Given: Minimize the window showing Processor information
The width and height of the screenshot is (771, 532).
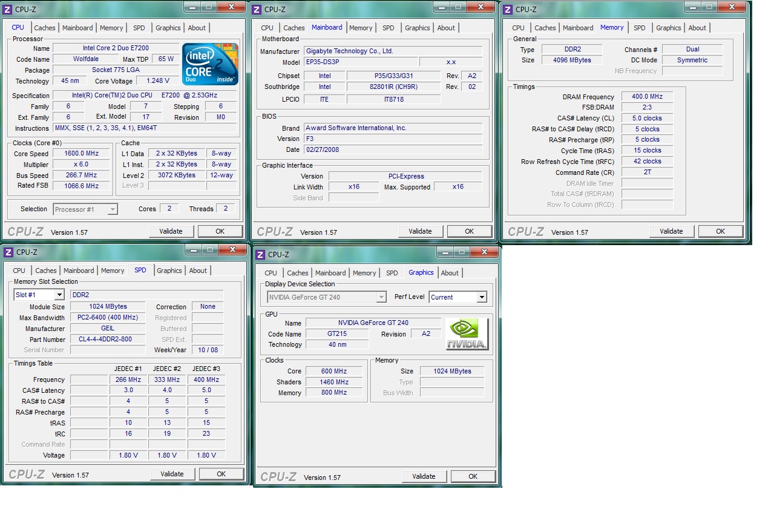Looking at the screenshot, I should click(192, 7).
